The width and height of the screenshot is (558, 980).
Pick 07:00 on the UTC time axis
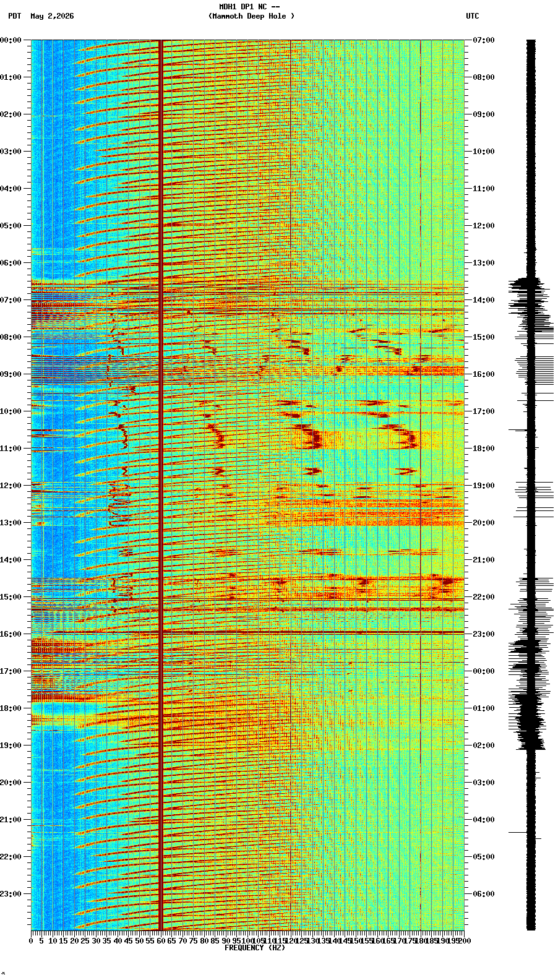(484, 40)
